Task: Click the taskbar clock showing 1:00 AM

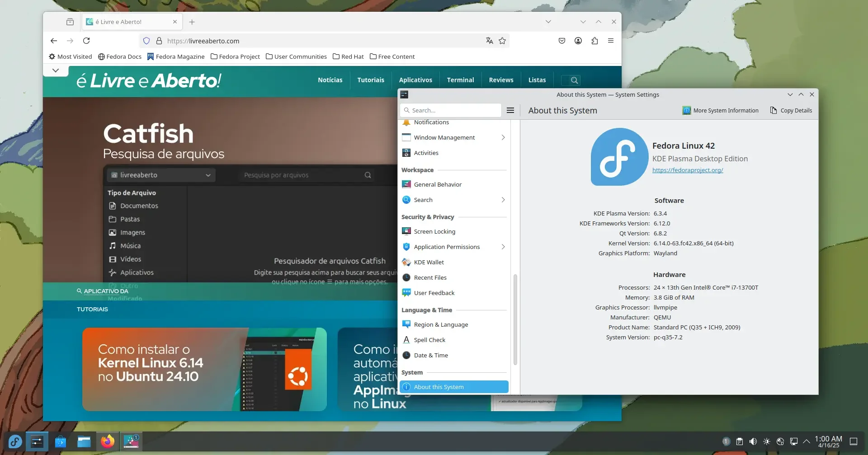Action: pos(828,441)
